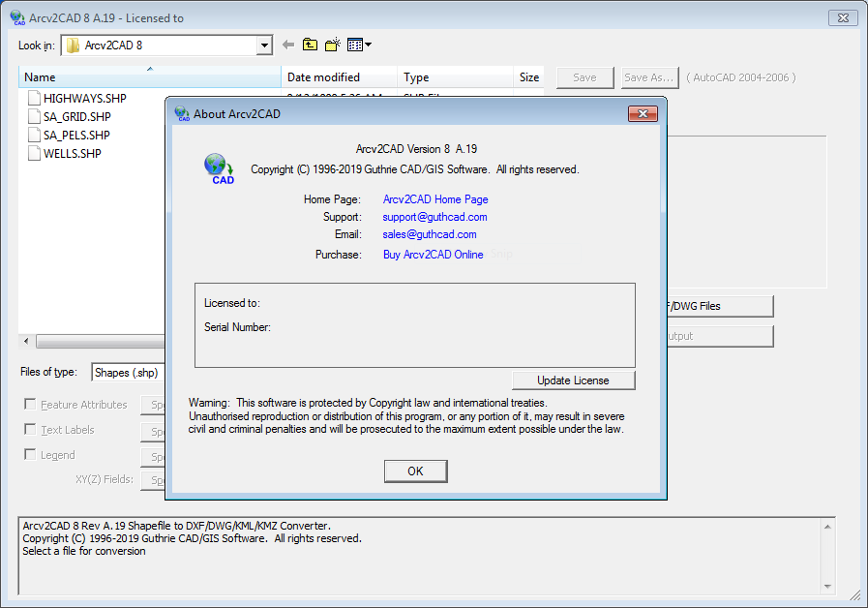Select the HIGHWAYS.SHP file name
868x608 pixels.
(x=85, y=98)
